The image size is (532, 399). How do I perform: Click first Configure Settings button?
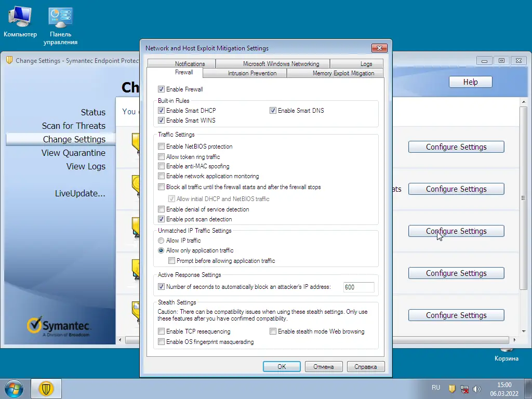coord(456,147)
